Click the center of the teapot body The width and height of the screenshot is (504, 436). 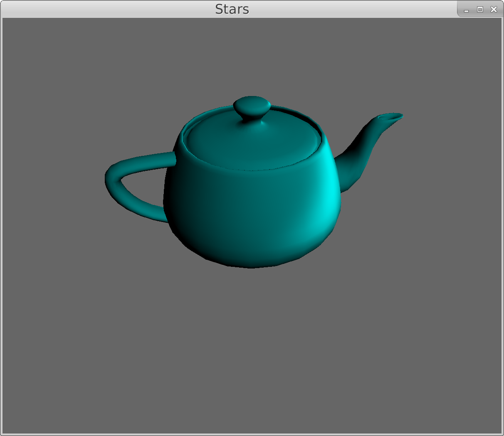click(x=252, y=212)
